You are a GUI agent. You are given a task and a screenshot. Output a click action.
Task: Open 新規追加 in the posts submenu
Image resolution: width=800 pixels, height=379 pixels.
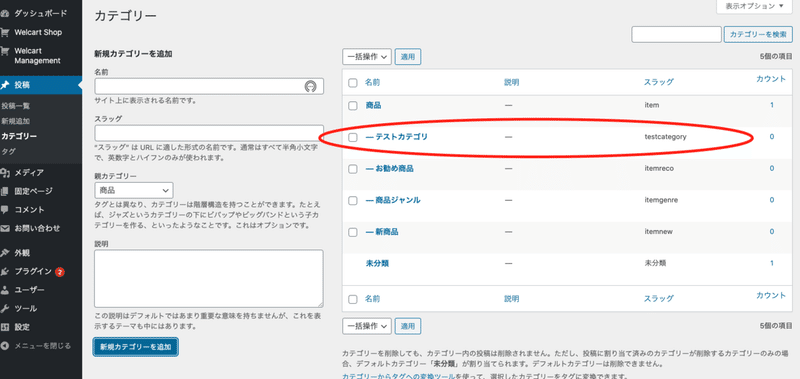coord(16,121)
